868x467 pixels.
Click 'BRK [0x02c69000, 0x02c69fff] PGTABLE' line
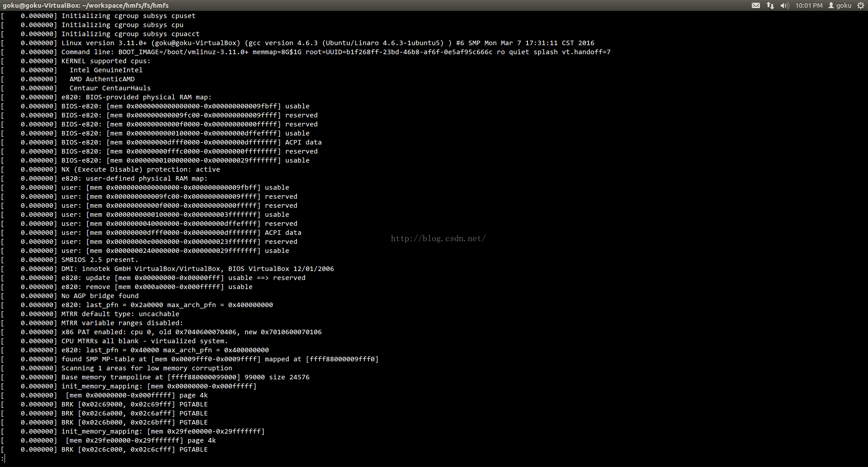point(104,404)
